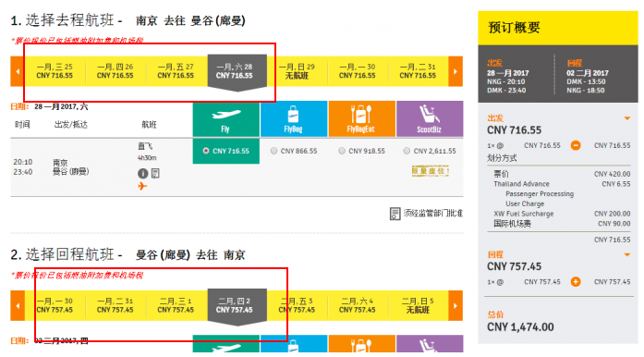Click the 票价 CNY 420.00 fare line

click(562, 174)
